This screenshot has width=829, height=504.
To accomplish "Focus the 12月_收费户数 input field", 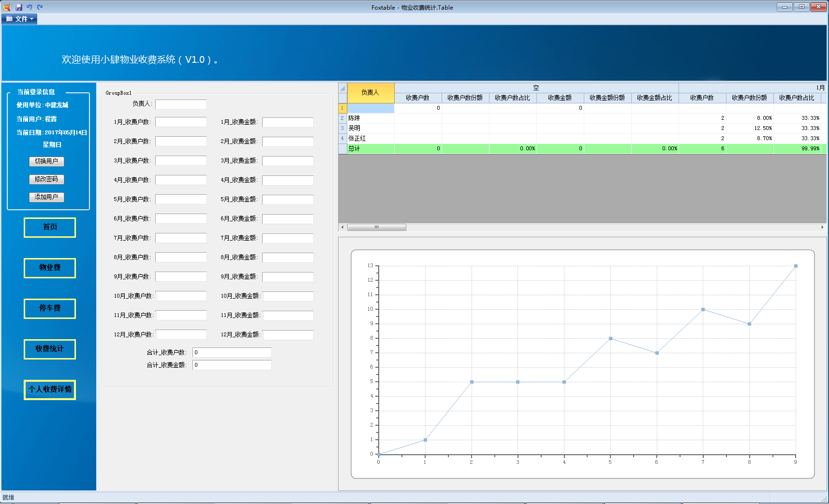I will pos(181,335).
